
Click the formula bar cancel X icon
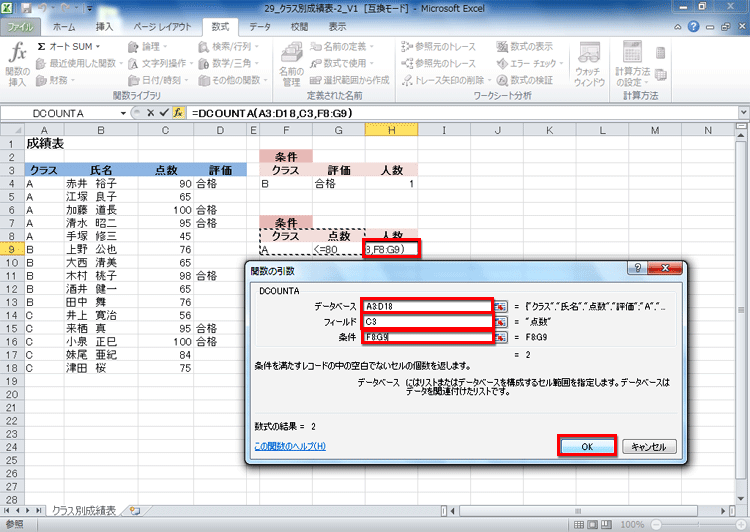tap(151, 113)
